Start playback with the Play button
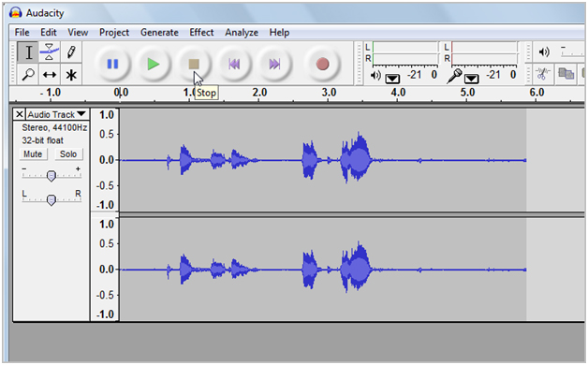Image resolution: width=588 pixels, height=365 pixels. pyautogui.click(x=154, y=64)
